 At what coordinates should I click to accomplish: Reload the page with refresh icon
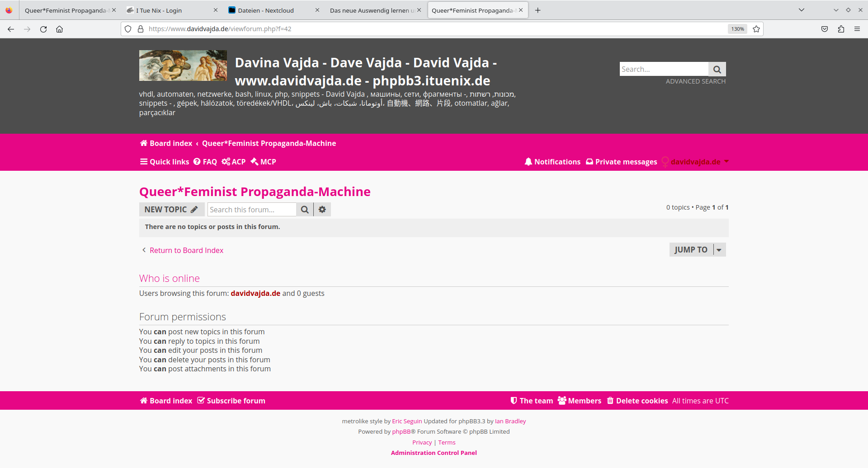[43, 29]
